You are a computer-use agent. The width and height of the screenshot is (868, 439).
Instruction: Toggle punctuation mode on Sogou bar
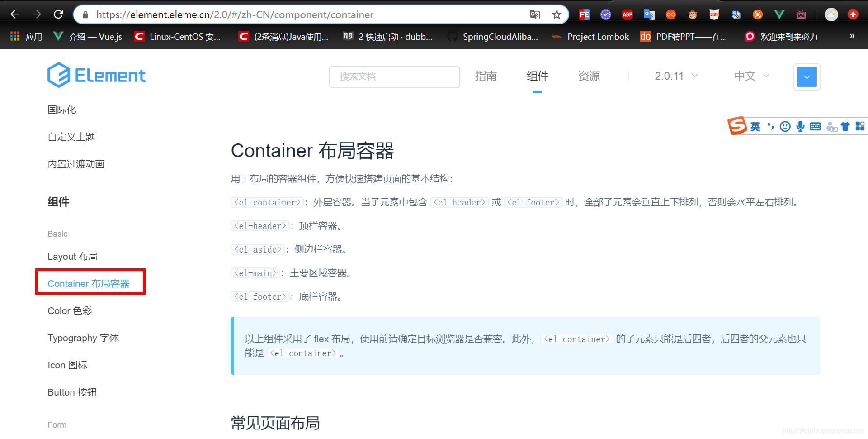pos(770,126)
